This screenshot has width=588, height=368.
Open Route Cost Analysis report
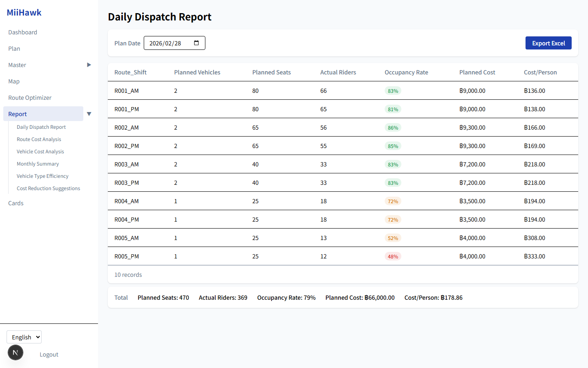pos(39,139)
